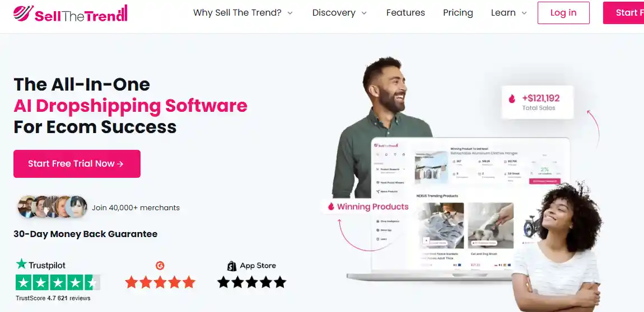Click the Cat and Dog Brush product thumbnail
The height and width of the screenshot is (312, 644).
click(491, 225)
